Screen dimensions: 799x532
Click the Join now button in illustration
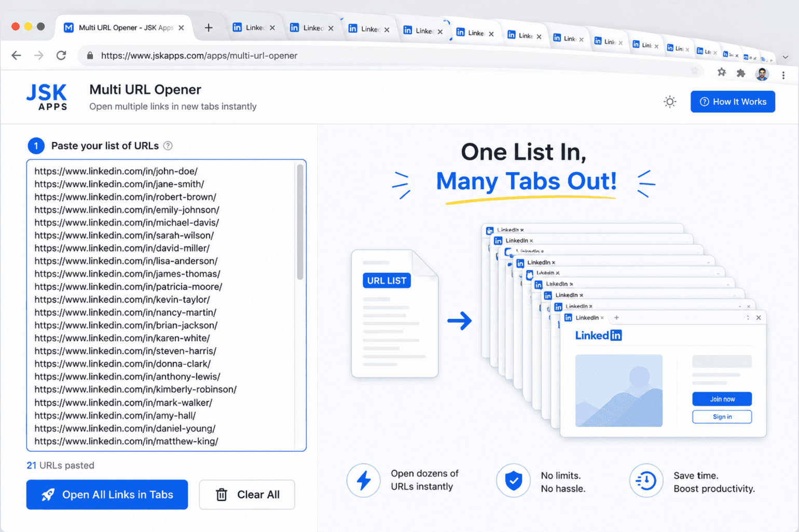722,399
